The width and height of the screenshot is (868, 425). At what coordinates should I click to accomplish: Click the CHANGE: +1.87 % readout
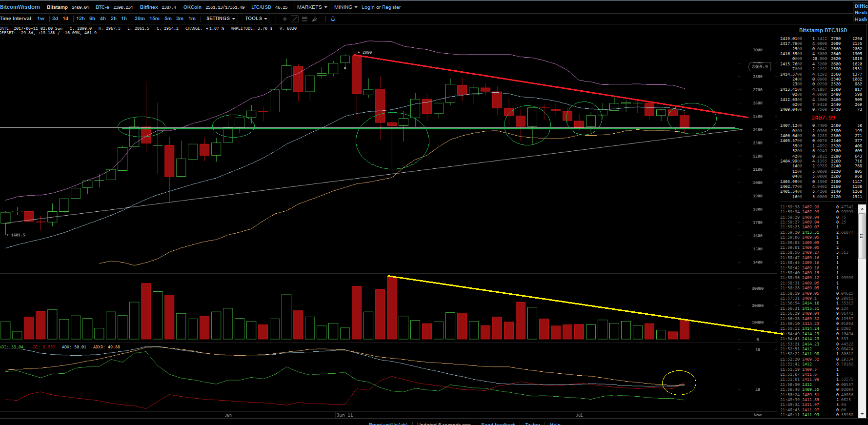(204, 28)
